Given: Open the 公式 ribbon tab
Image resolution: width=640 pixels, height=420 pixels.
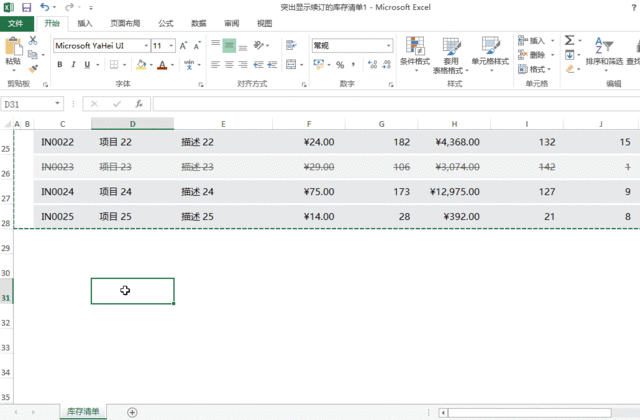Looking at the screenshot, I should (165, 22).
